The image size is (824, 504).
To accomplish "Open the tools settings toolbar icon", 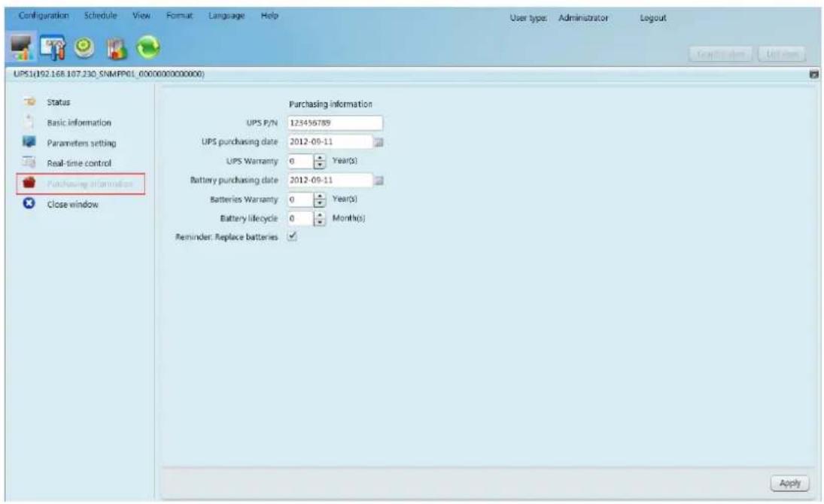I will (x=53, y=48).
